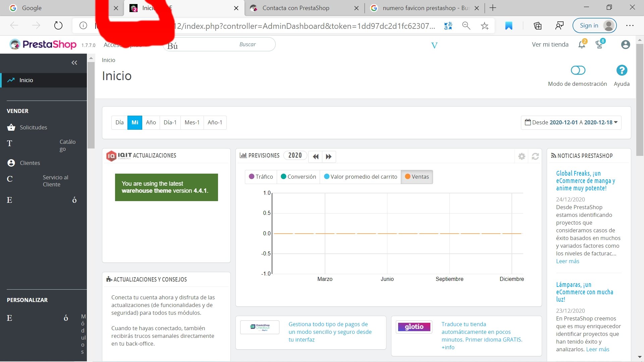The height and width of the screenshot is (362, 644).
Task: Open the date range picker dropdown
Action: pyautogui.click(x=571, y=122)
